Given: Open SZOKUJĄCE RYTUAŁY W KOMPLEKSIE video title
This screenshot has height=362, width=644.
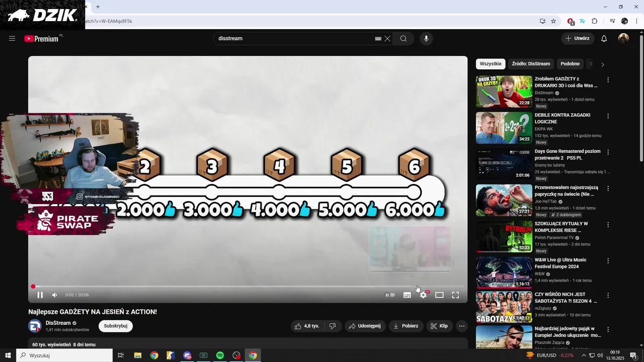Looking at the screenshot, I should point(561,227).
